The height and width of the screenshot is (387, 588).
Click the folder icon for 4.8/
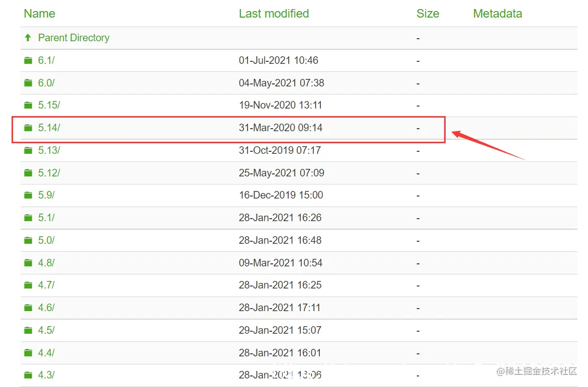[28, 263]
